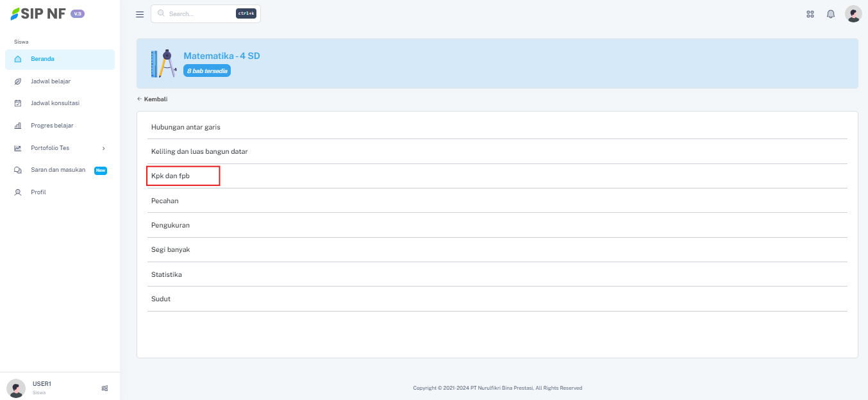Click the settings icon beside USER1
The width and height of the screenshot is (868, 400).
point(104,388)
